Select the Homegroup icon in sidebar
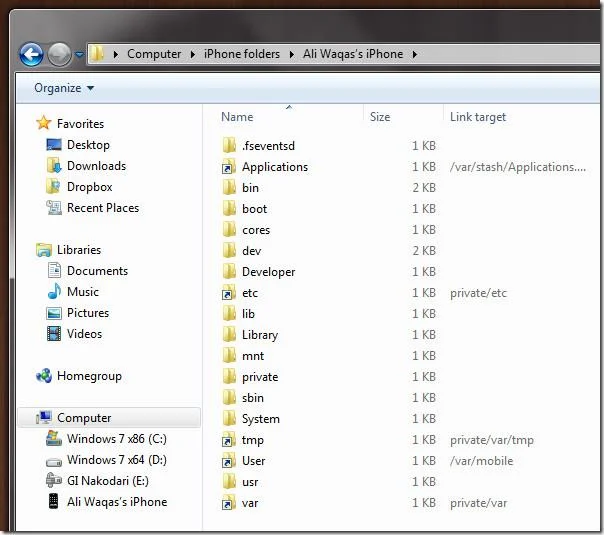The width and height of the screenshot is (604, 535). click(x=44, y=376)
